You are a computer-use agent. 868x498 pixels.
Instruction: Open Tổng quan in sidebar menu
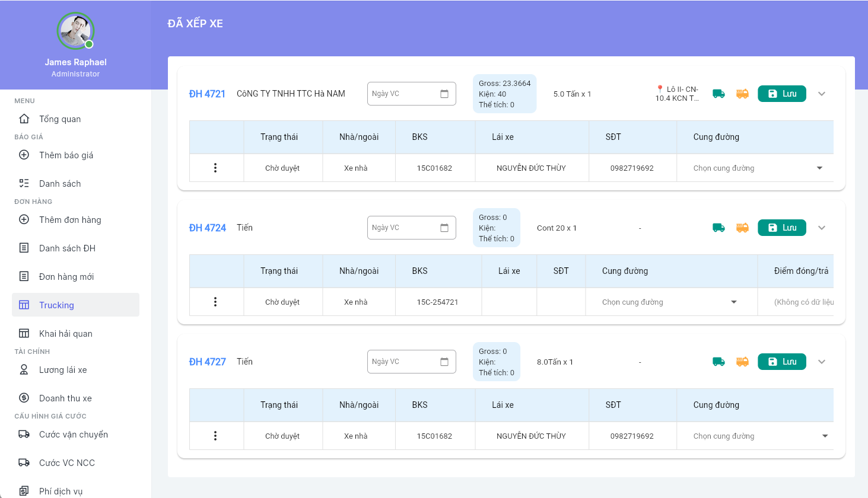click(60, 119)
